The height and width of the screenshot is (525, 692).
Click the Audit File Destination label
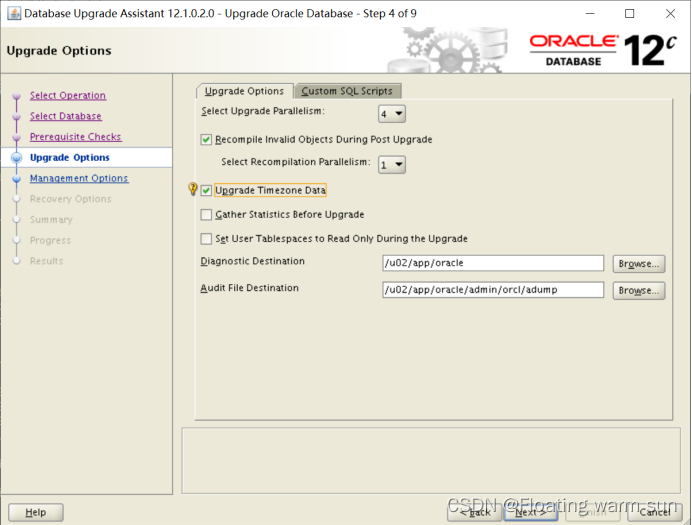[x=249, y=288]
